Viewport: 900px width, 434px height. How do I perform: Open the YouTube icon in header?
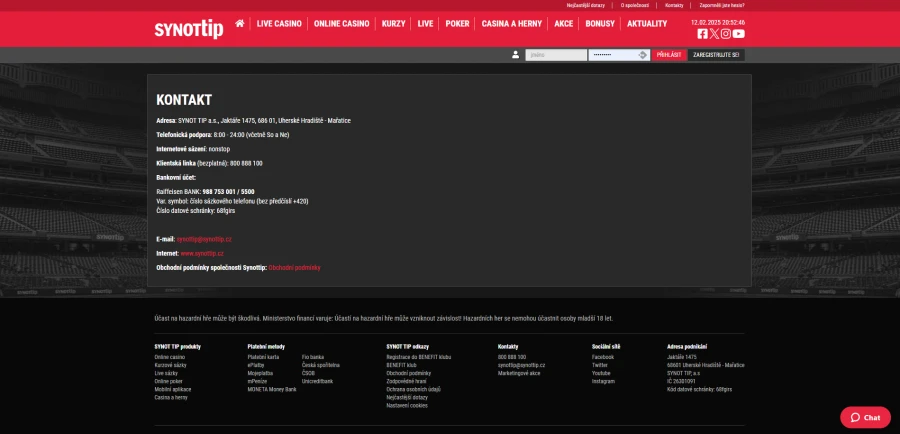(739, 34)
